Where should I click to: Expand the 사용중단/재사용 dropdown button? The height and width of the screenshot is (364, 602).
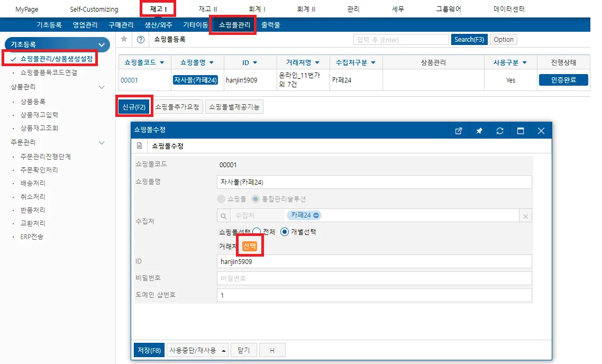[x=224, y=351]
